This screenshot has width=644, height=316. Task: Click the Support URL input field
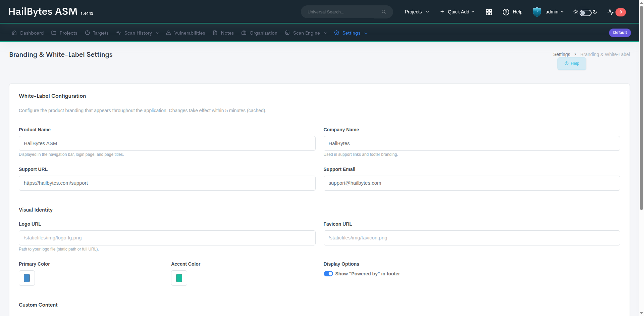[x=167, y=183]
